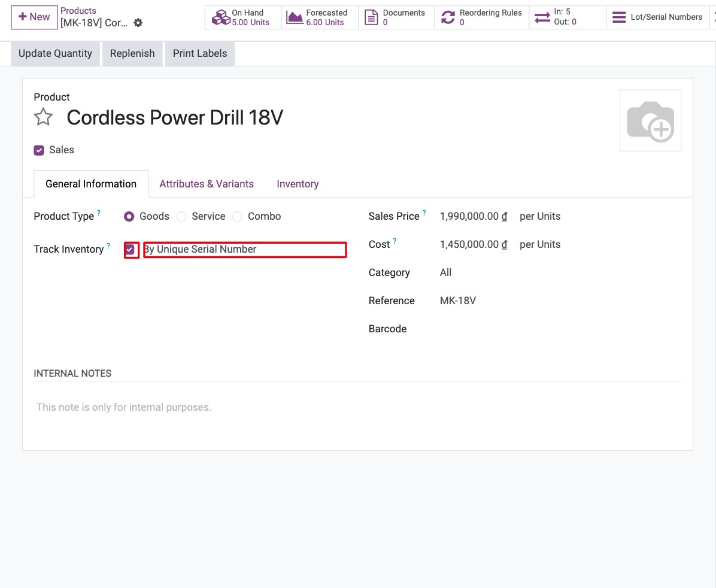
Task: Open On Hand 5.00 Units stat
Action: coord(243,17)
